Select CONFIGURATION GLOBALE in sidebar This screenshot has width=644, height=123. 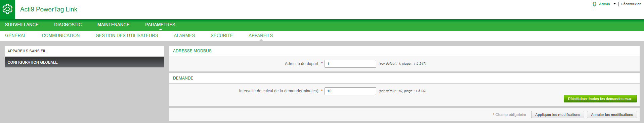pyautogui.click(x=84, y=62)
